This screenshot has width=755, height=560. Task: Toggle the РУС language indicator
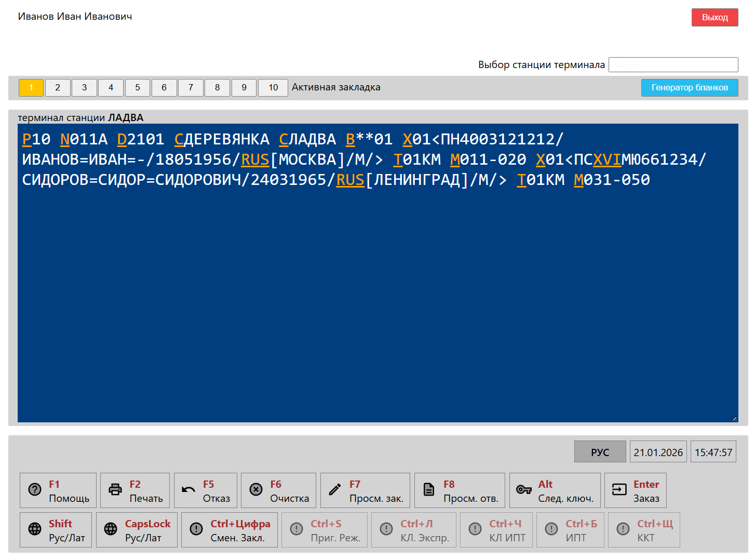tap(600, 452)
